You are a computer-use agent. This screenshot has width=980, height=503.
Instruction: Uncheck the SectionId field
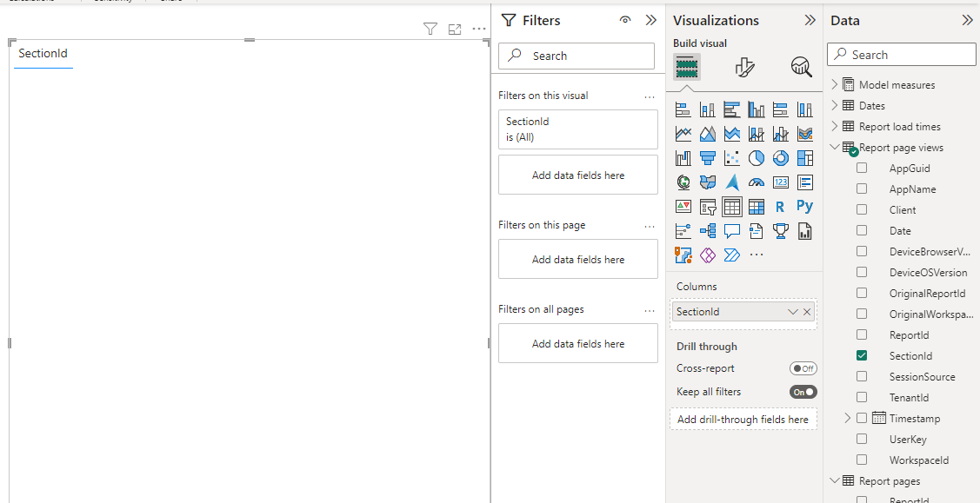point(862,355)
